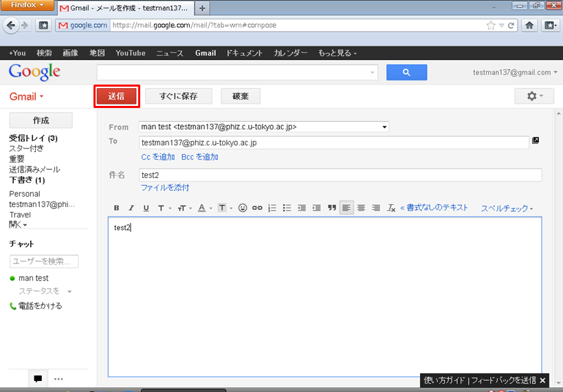This screenshot has height=392, width=563.
Task: Open Images (画像) in Google bar
Action: (70, 53)
